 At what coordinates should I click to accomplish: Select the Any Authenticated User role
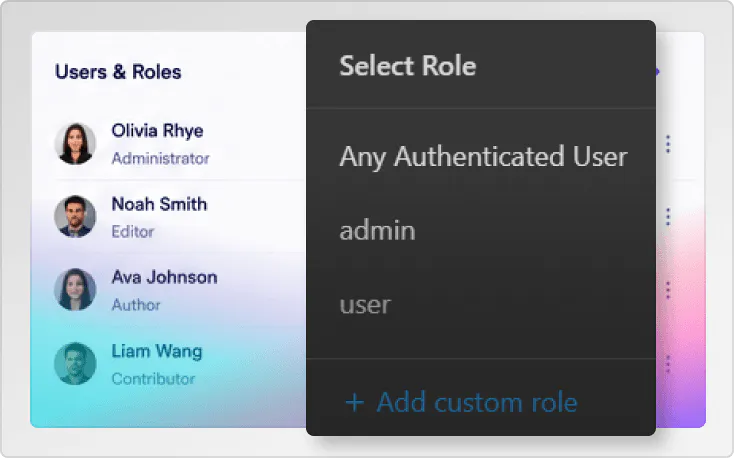click(x=481, y=157)
